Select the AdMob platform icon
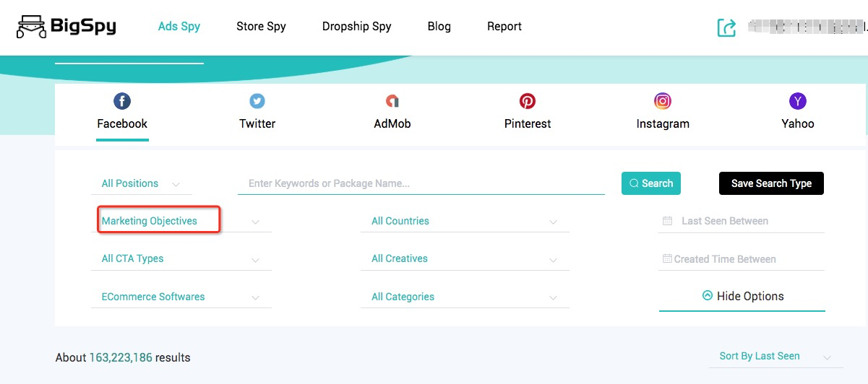 coord(392,101)
